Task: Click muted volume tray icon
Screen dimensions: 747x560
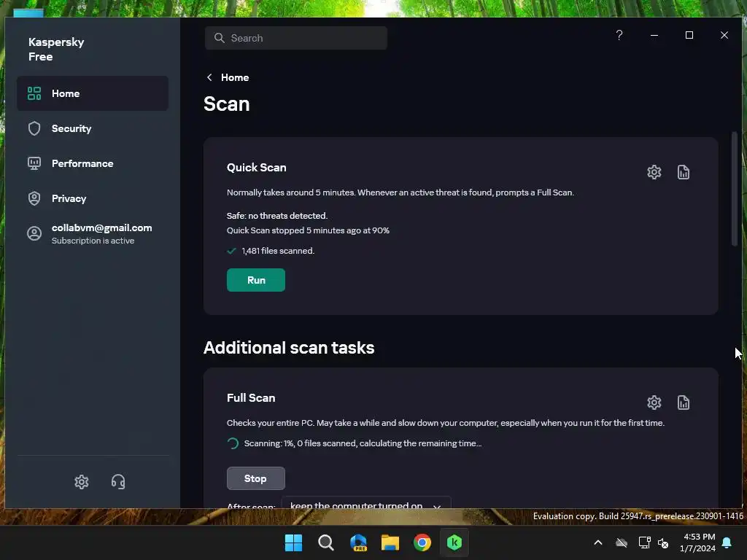Action: pos(662,542)
